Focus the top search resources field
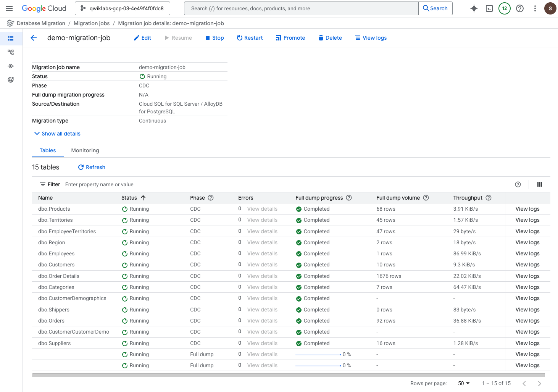558x392 pixels. click(301, 8)
